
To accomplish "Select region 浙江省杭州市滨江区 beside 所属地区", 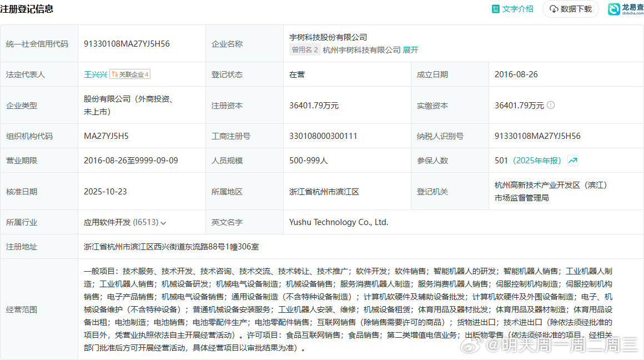I will pos(324,192).
